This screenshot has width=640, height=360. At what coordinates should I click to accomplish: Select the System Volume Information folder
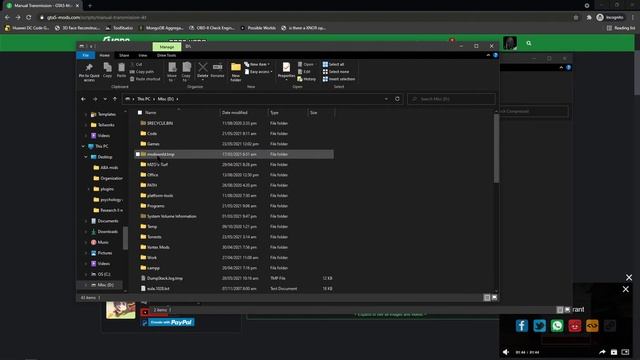234,216
